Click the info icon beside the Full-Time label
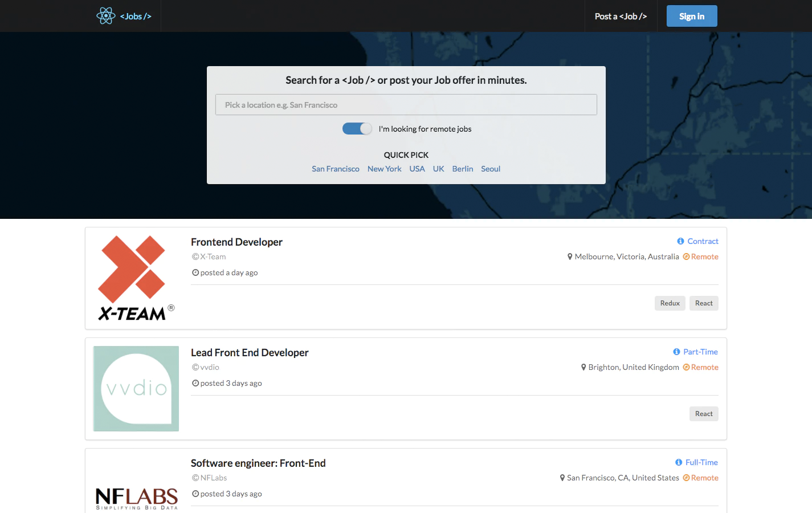Image resolution: width=812 pixels, height=513 pixels. click(678, 462)
